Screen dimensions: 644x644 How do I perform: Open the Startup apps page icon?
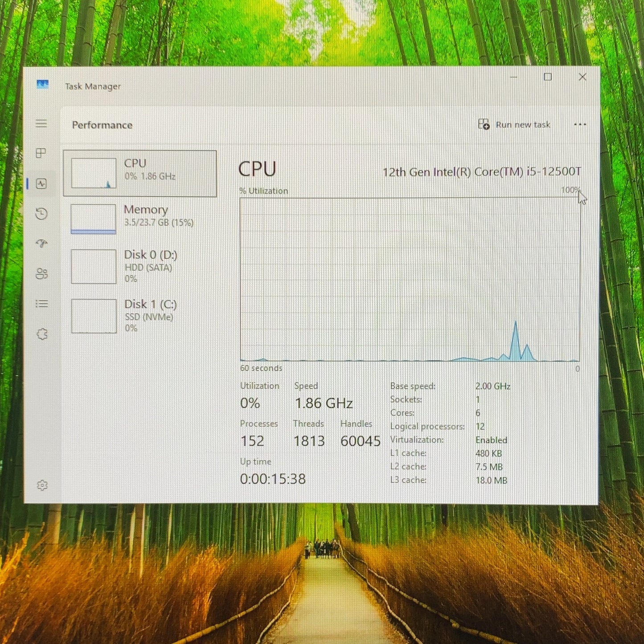tap(41, 243)
